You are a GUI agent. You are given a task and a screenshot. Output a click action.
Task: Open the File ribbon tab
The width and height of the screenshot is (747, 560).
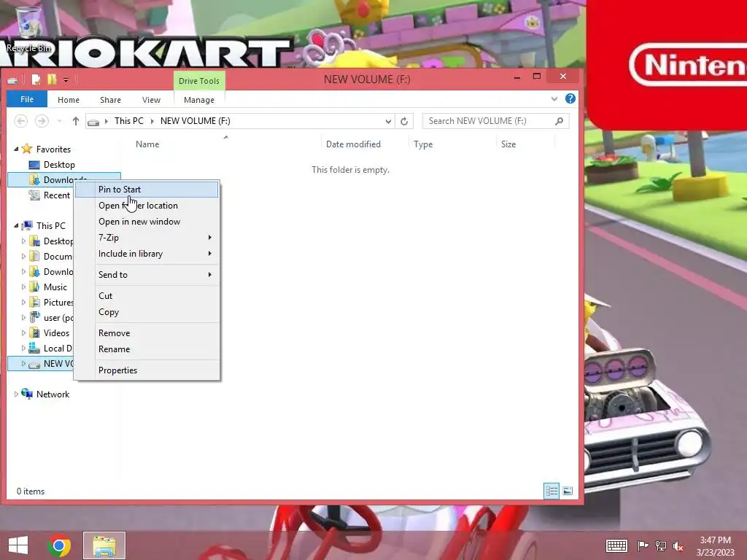coord(27,99)
